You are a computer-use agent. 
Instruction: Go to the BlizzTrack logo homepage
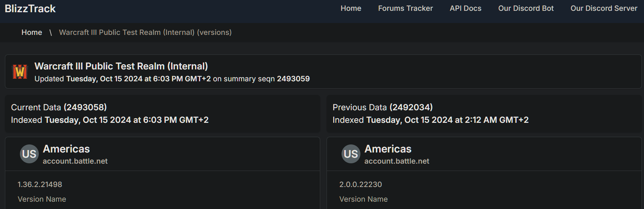(x=30, y=8)
